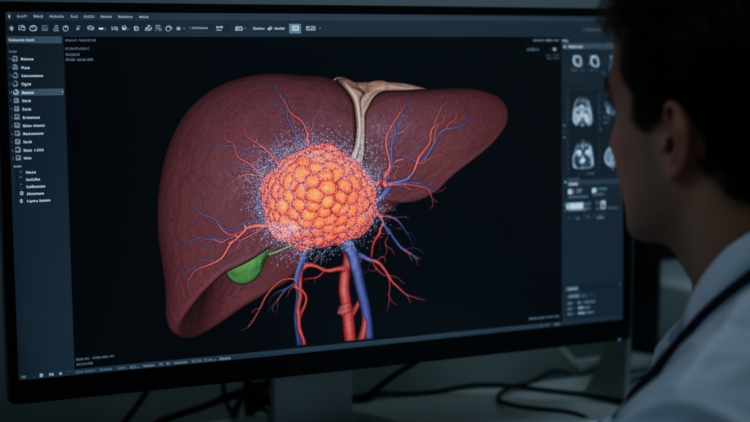
Task: Click the white slider bar below the swatches
Action: click(x=575, y=206)
